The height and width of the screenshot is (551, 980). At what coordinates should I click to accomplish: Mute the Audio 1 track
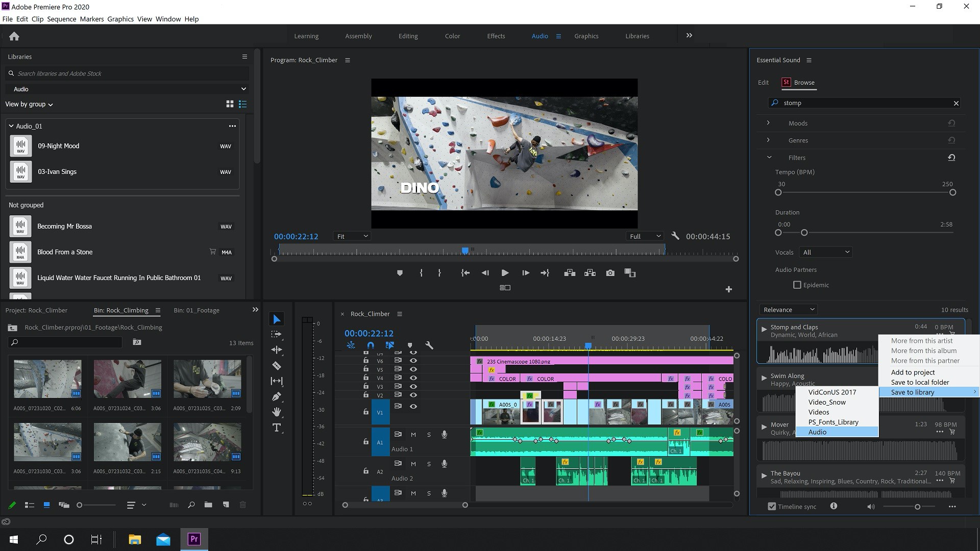pos(413,435)
